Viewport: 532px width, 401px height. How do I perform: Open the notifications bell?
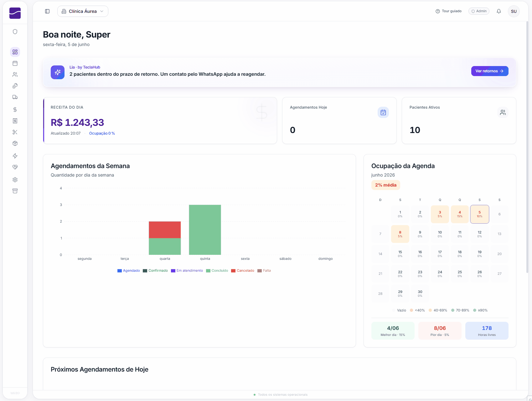point(499,11)
